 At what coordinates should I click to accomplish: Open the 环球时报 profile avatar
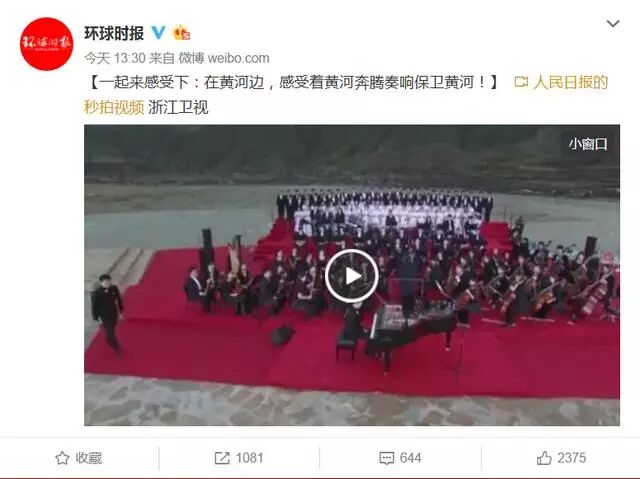(47, 44)
